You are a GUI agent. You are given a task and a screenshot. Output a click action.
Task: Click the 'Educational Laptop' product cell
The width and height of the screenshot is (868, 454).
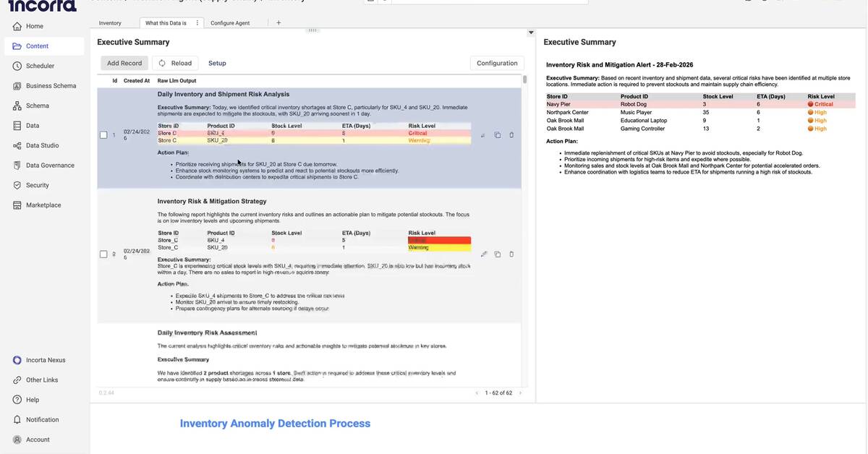point(644,121)
